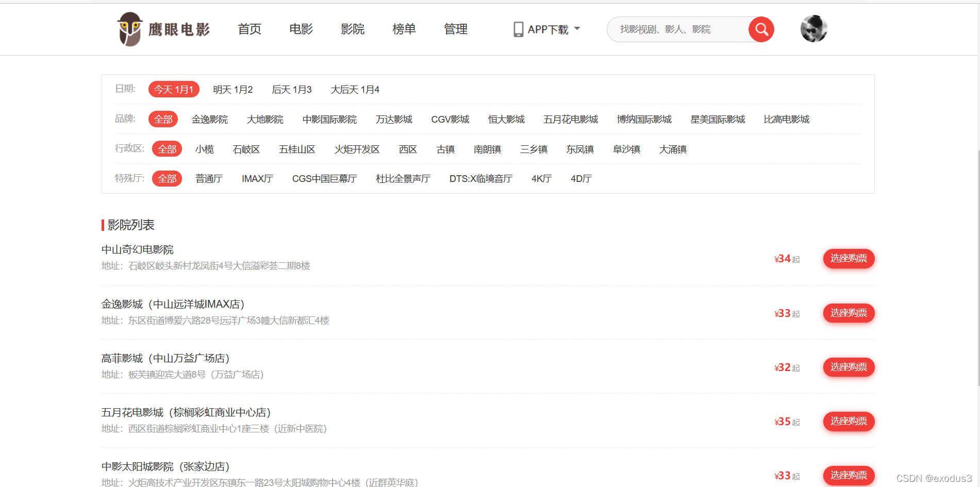This screenshot has width=980, height=487.
Task: Click inside the movie search input field
Action: click(x=675, y=29)
